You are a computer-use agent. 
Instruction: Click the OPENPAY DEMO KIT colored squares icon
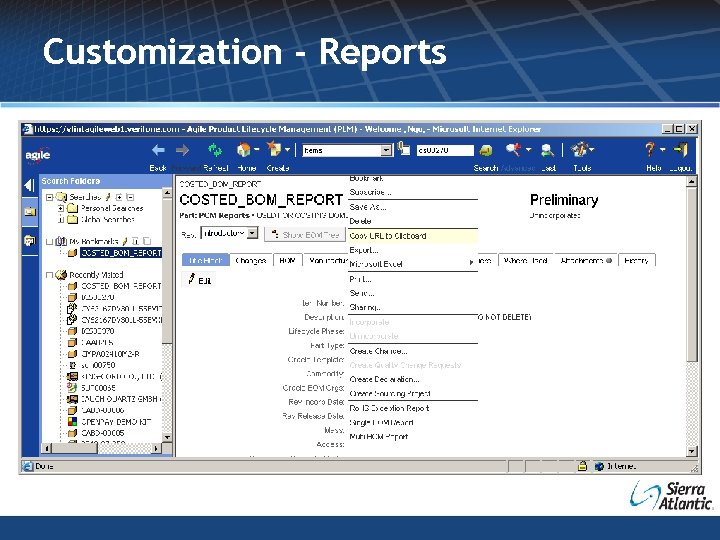click(x=72, y=421)
